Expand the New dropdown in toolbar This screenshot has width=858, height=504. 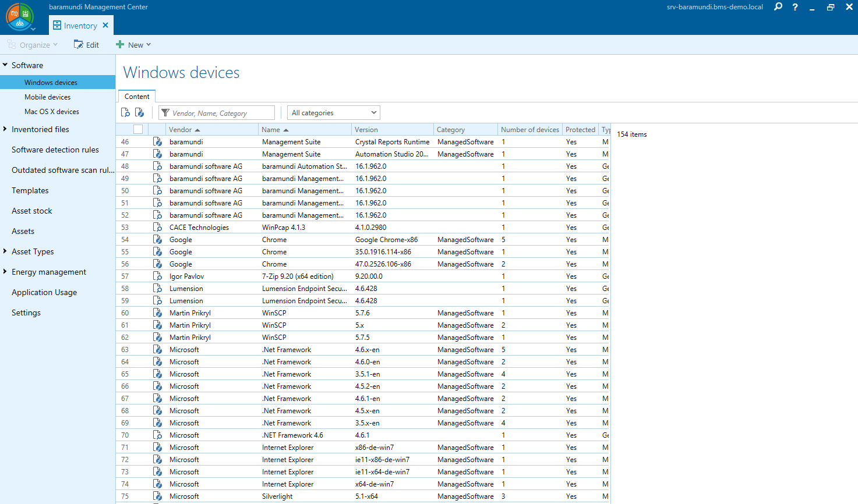134,45
